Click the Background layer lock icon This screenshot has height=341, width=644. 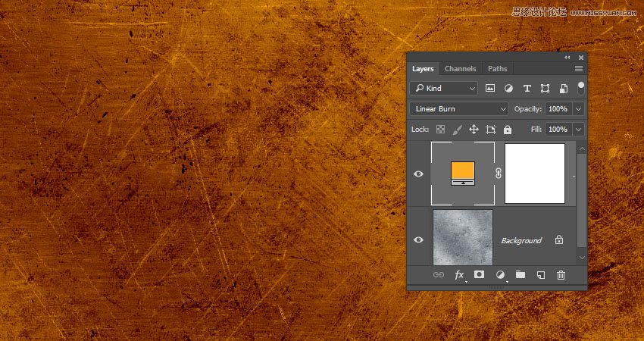click(x=559, y=239)
